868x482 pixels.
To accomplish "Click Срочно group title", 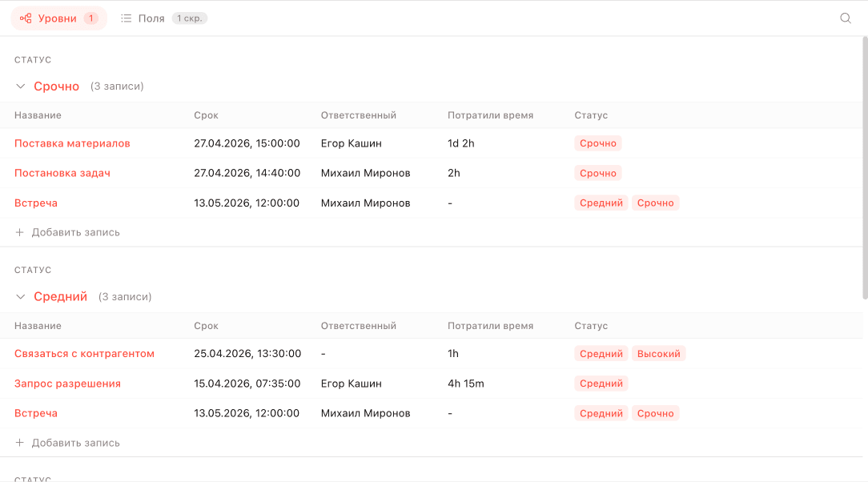I will [57, 86].
